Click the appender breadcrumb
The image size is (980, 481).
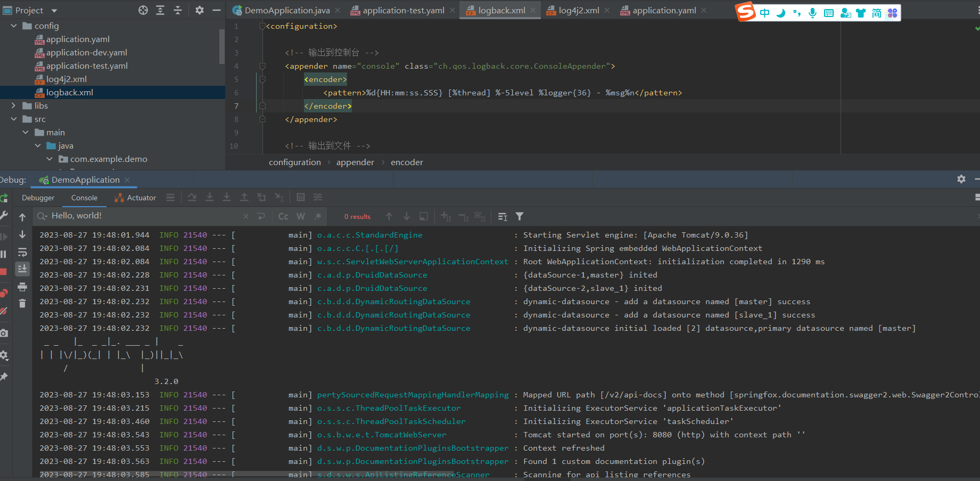click(x=355, y=162)
